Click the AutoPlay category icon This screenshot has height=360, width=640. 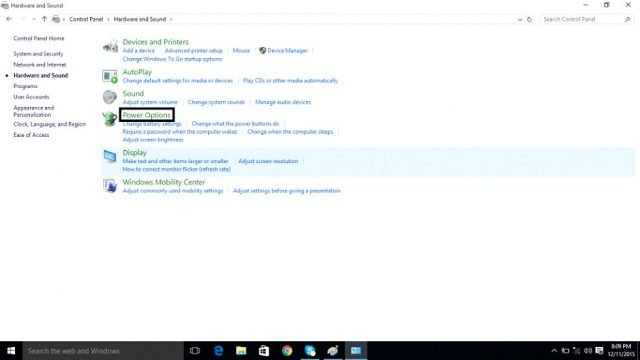110,76
